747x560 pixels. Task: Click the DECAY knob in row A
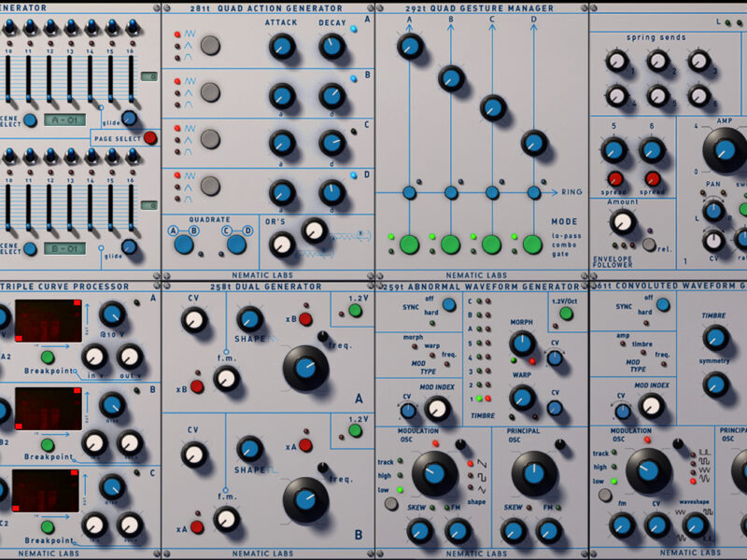tap(331, 46)
